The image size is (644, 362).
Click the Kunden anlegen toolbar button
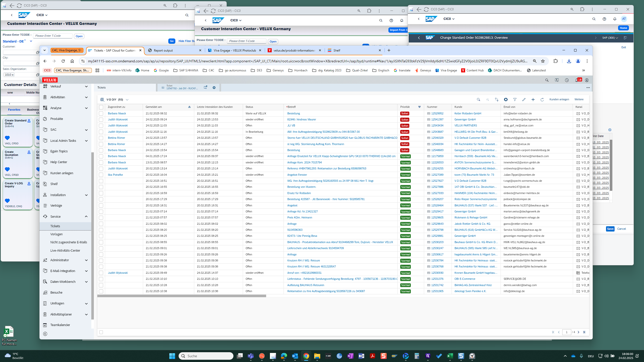pyautogui.click(x=559, y=99)
